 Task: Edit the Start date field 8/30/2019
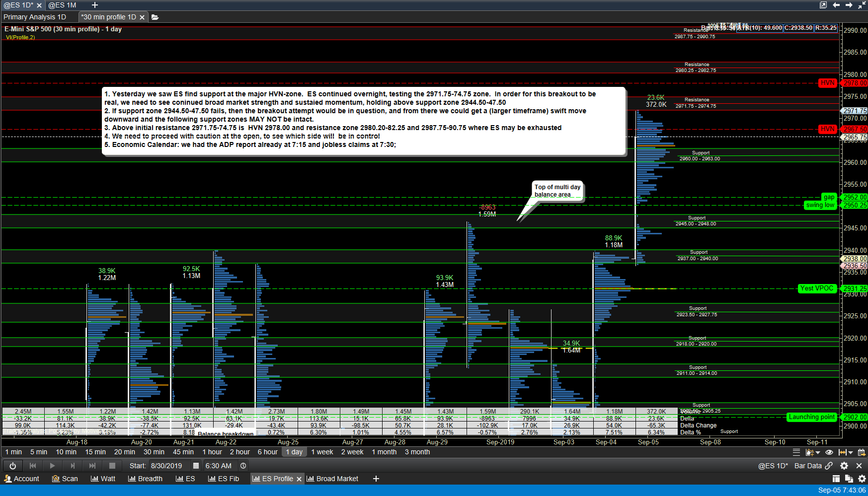(x=169, y=466)
